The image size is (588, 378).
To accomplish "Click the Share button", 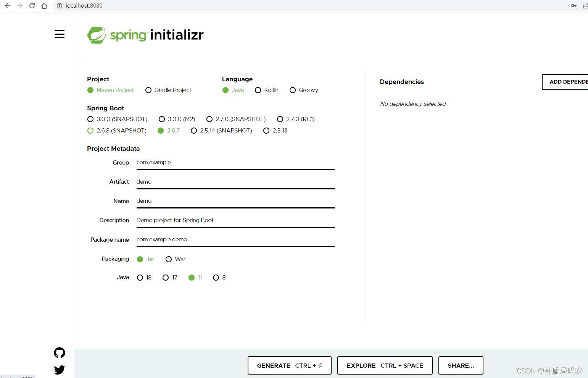I will coord(461,365).
